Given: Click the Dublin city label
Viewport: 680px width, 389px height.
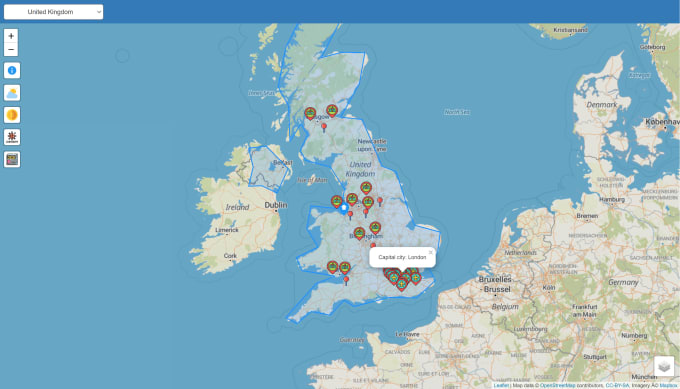Looking at the screenshot, I should pyautogui.click(x=276, y=205).
